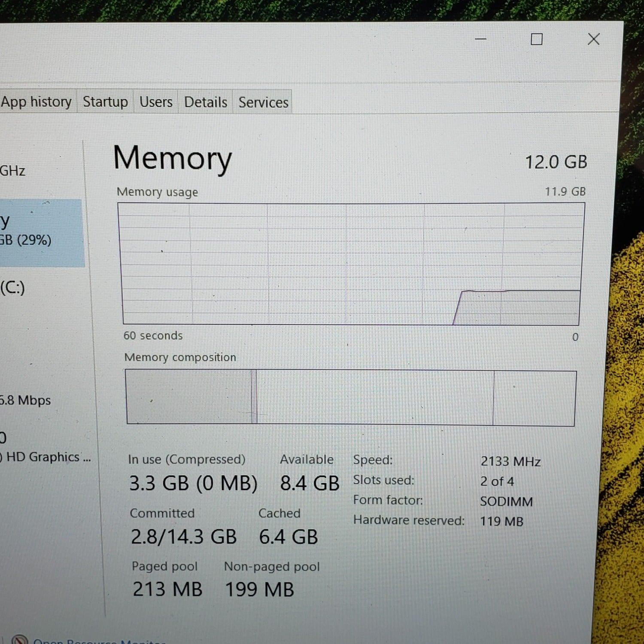This screenshot has height=644, width=644.
Task: Click the Resource Monitor icon
Action: pyautogui.click(x=19, y=641)
